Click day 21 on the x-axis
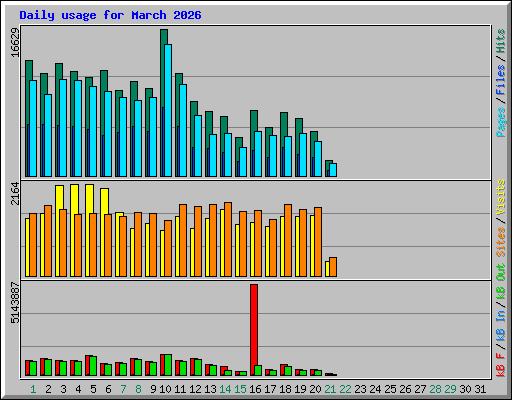 click(330, 389)
